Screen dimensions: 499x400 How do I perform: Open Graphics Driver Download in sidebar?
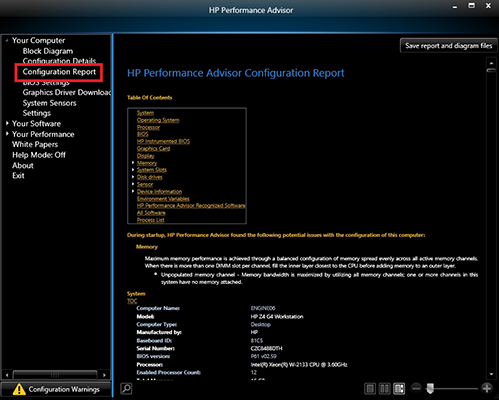click(x=67, y=92)
